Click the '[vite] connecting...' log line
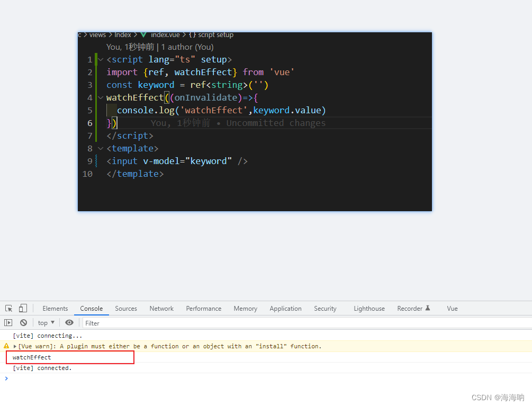The image size is (532, 406). pyautogui.click(x=48, y=336)
